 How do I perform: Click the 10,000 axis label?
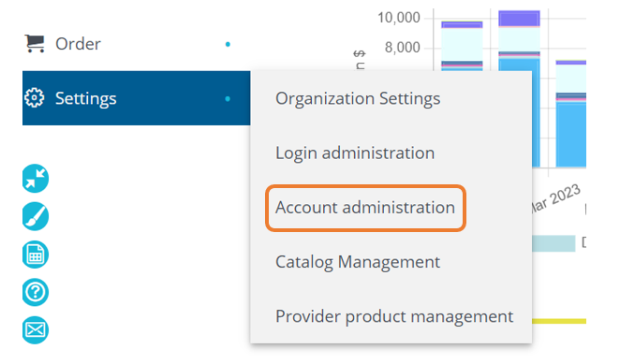pos(399,18)
